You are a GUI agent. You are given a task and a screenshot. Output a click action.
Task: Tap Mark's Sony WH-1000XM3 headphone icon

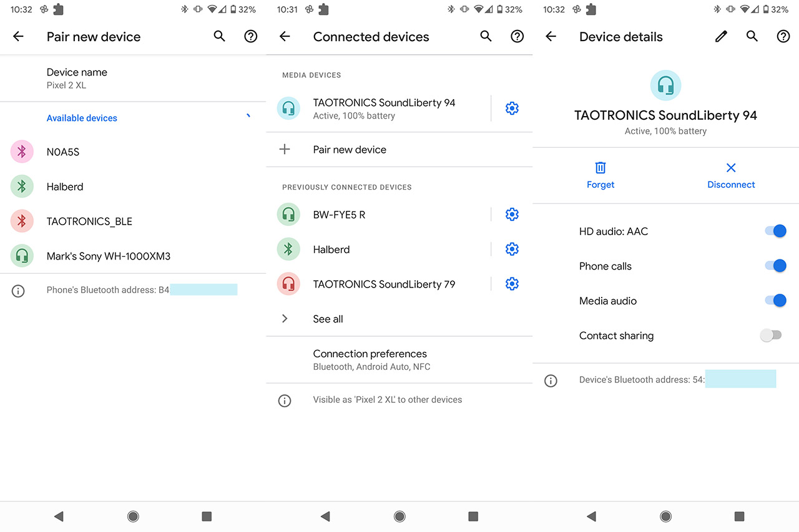(22, 256)
